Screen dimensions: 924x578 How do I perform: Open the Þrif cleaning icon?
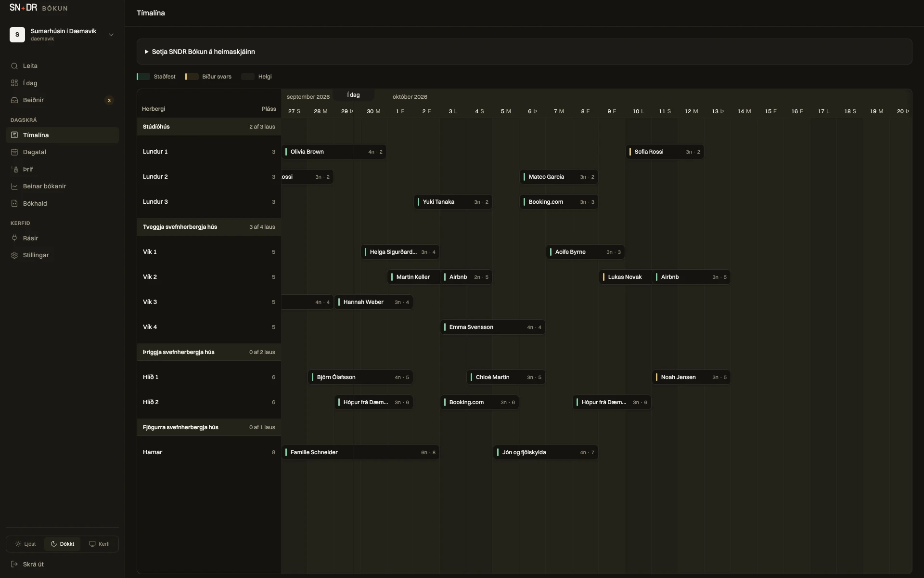click(14, 169)
